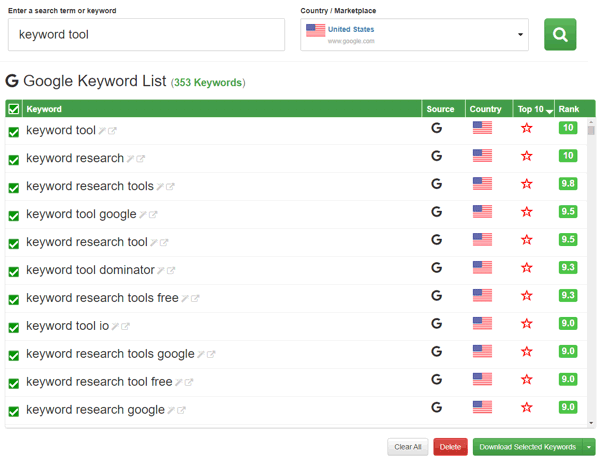The image size is (600, 460).
Task: Click edit pencil beside 'keyword research tool free'
Action: tap(179, 382)
